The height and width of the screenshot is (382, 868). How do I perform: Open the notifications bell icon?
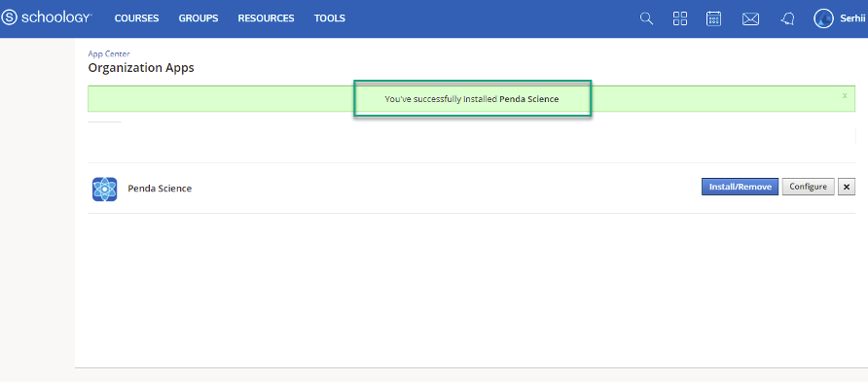coord(788,18)
